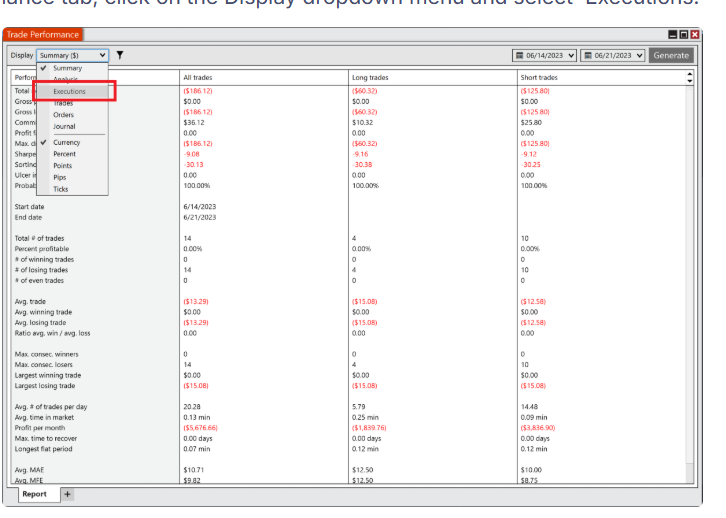The image size is (726, 518).
Task: Select Executions from the Display menu
Action: pyautogui.click(x=70, y=91)
